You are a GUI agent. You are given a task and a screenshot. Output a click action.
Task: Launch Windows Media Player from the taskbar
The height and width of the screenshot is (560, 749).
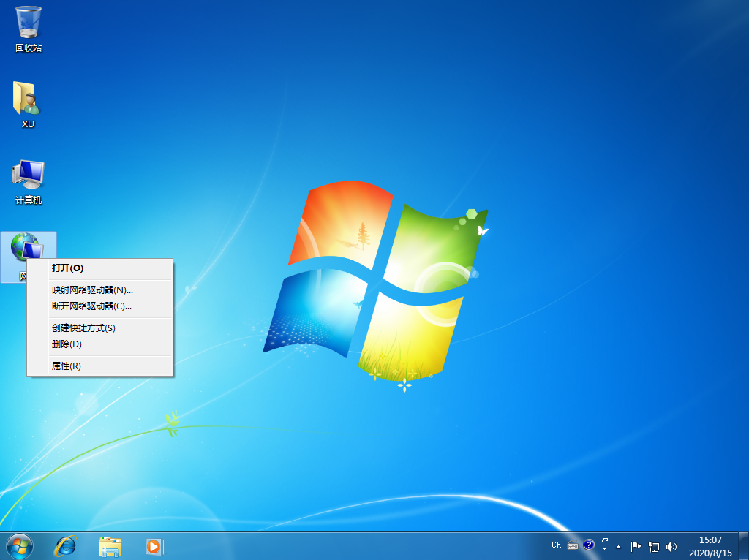pos(153,545)
